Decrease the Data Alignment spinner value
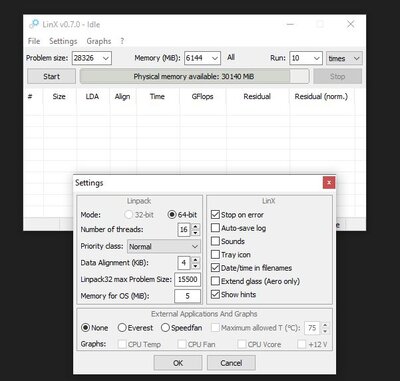Image resolution: width=400 pixels, height=381 pixels. [195, 266]
